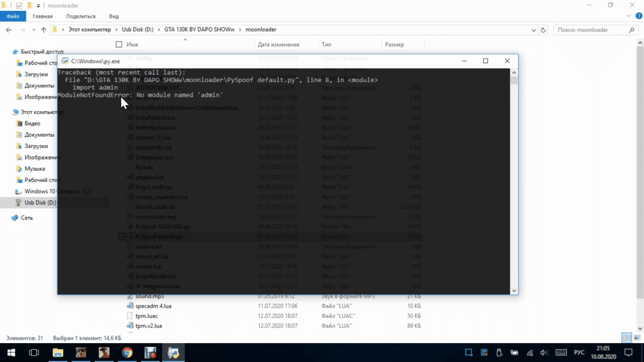Open Chrome from the taskbar
644x362 pixels.
point(127,353)
